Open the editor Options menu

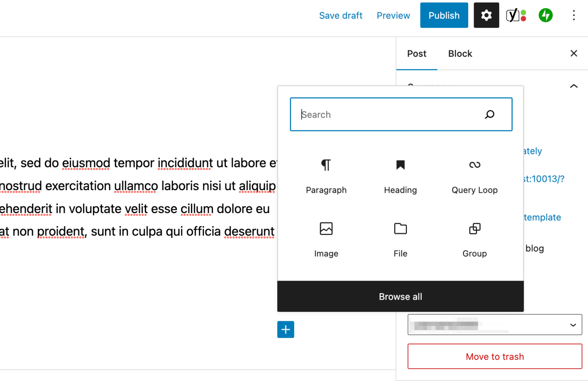574,15
